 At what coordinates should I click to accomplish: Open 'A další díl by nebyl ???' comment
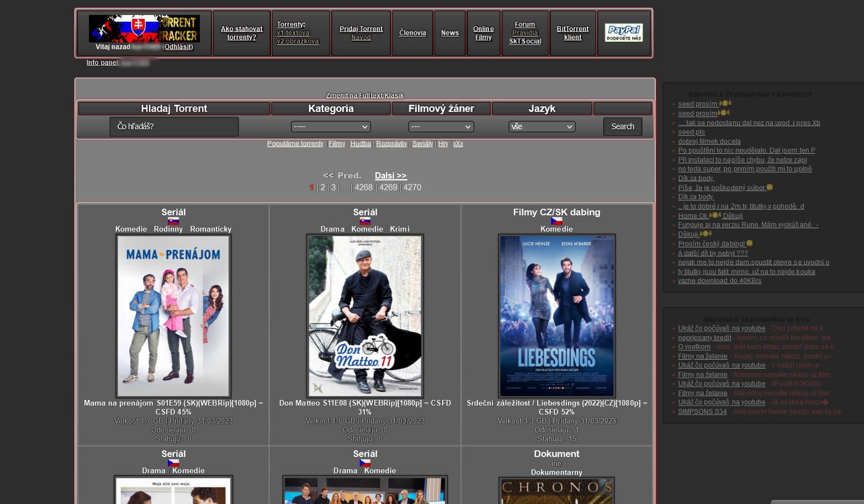tap(713, 253)
